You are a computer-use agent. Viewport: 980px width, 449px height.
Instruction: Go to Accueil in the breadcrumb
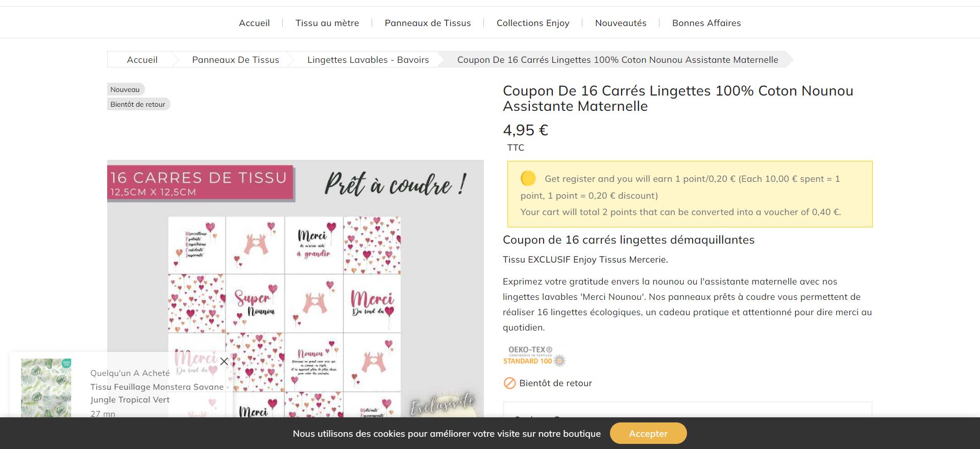[x=142, y=60]
